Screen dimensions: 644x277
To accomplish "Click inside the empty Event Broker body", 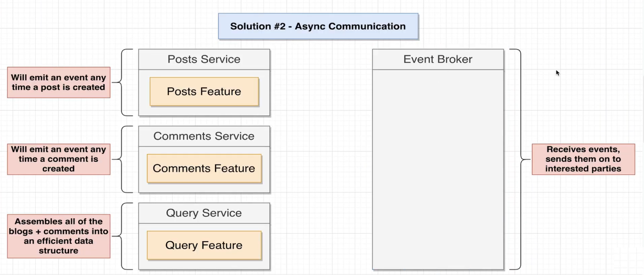I will tap(438, 169).
